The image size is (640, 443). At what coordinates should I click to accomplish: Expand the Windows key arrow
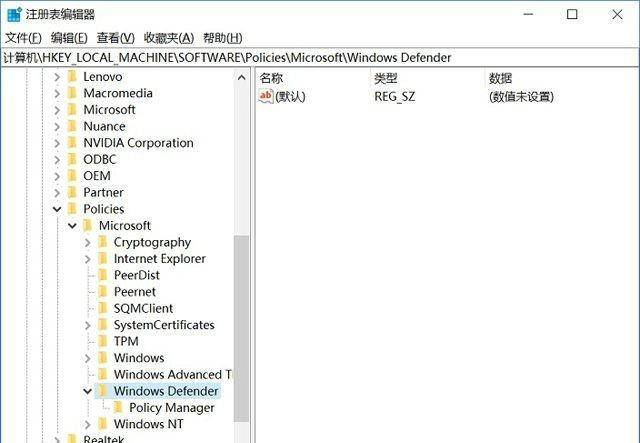(87, 358)
